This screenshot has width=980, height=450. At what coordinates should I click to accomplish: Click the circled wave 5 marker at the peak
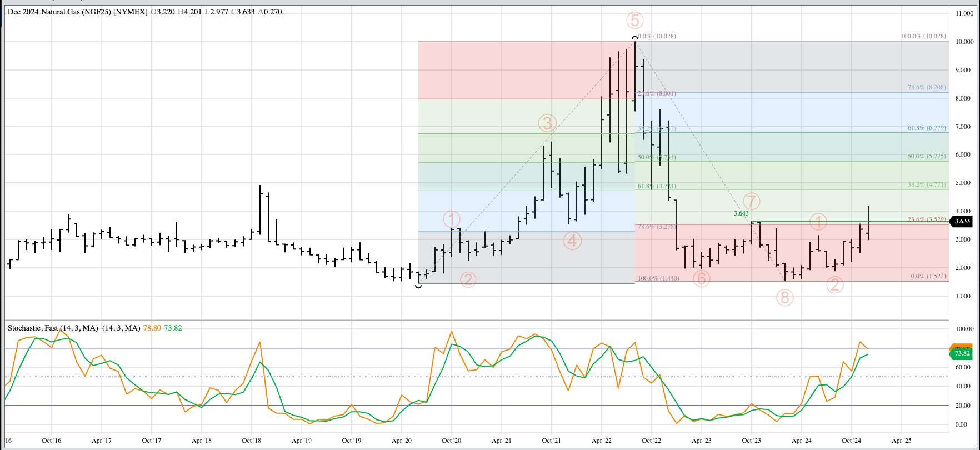coord(634,21)
